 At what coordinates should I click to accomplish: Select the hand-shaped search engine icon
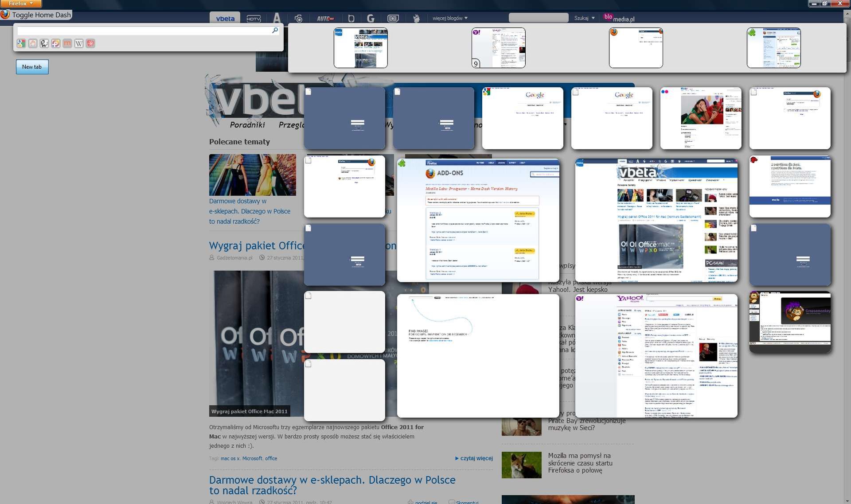[x=33, y=43]
